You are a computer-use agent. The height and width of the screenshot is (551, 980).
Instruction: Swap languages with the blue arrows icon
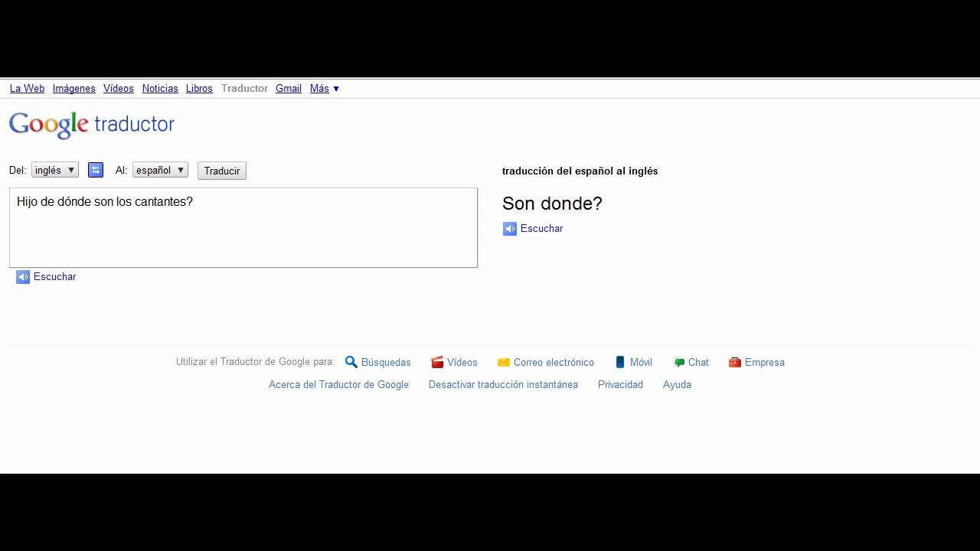(96, 170)
